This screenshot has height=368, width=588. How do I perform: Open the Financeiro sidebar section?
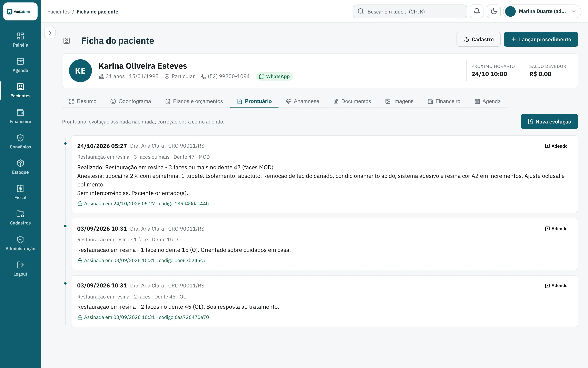click(x=20, y=116)
